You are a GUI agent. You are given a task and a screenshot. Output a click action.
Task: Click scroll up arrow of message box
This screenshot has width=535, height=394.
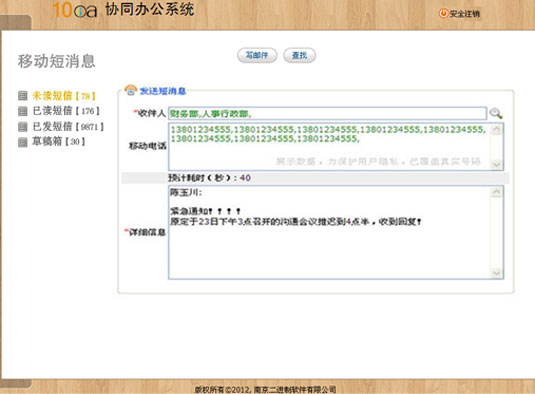[x=496, y=192]
